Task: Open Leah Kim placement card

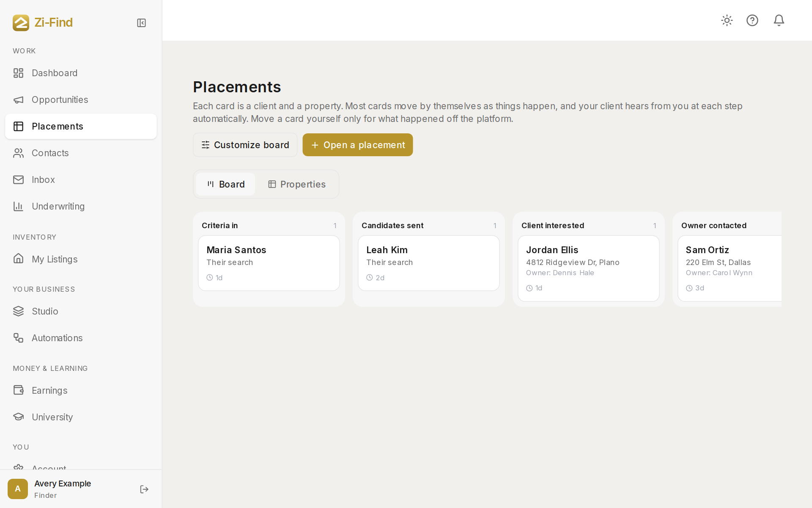Action: (429, 263)
